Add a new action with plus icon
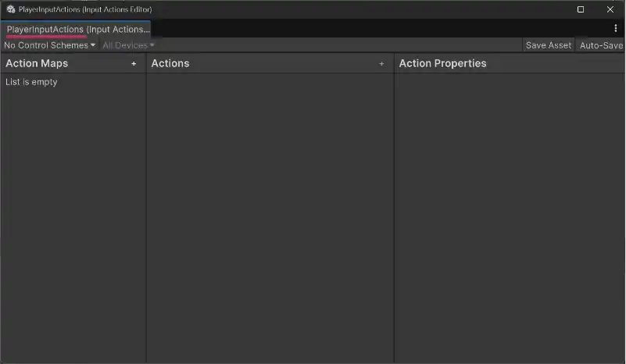626x364 pixels. [x=381, y=64]
